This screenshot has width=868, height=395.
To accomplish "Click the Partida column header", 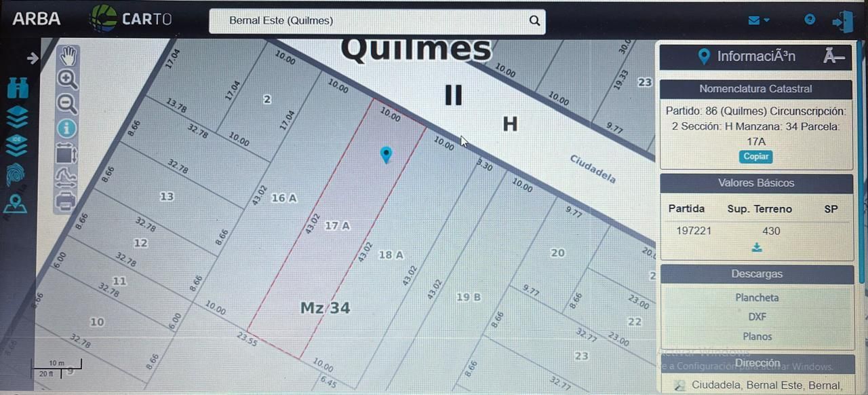I will [x=686, y=209].
